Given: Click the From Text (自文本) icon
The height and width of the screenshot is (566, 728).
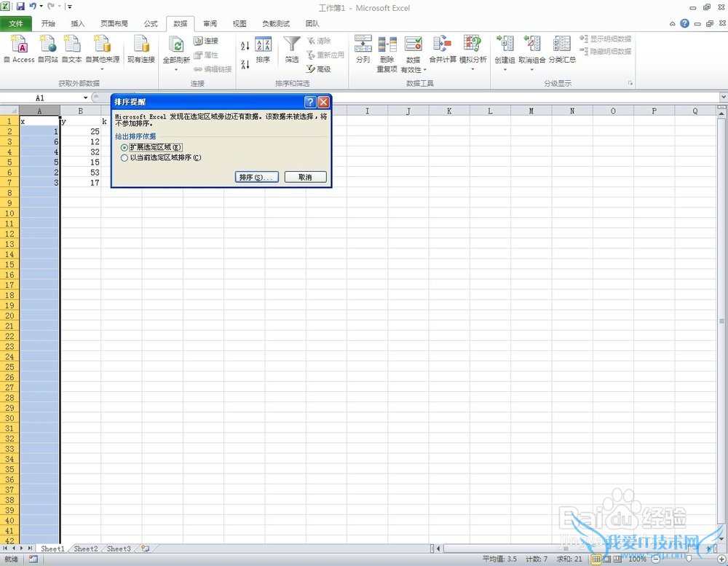Looking at the screenshot, I should click(71, 44).
